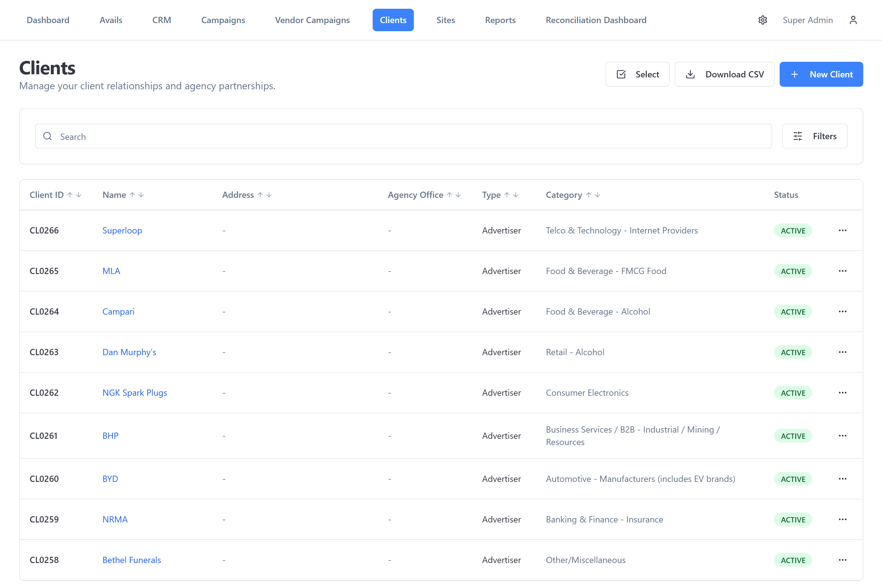
Task: Expand more options for Bethel Funerals
Action: pyautogui.click(x=842, y=560)
